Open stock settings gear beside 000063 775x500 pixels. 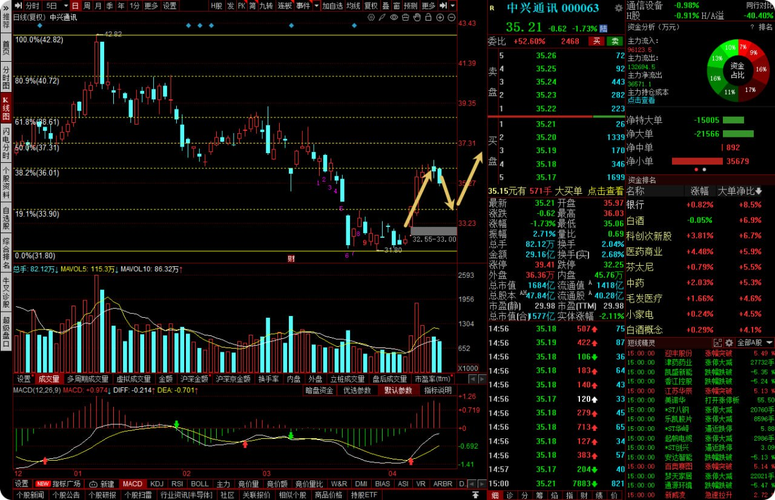(618, 8)
